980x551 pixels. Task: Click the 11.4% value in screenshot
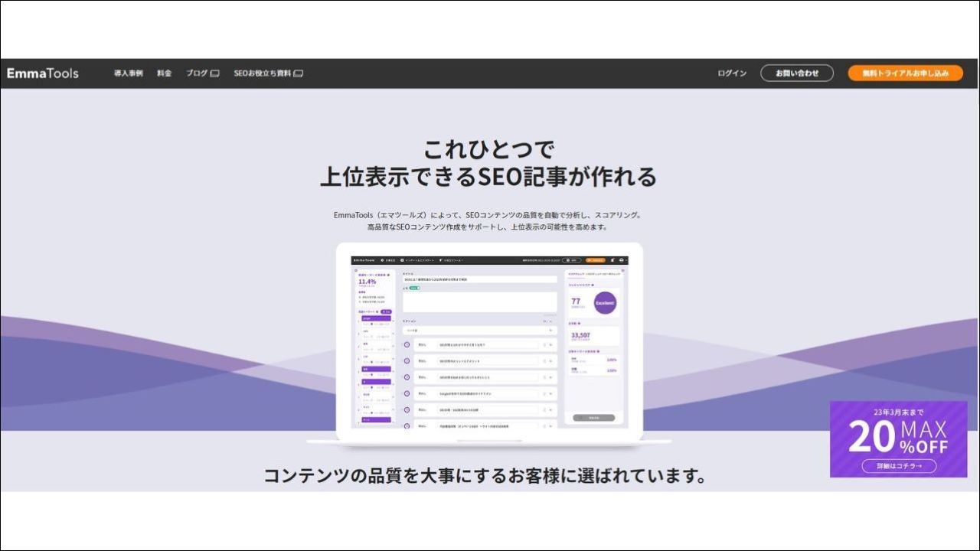click(x=367, y=282)
